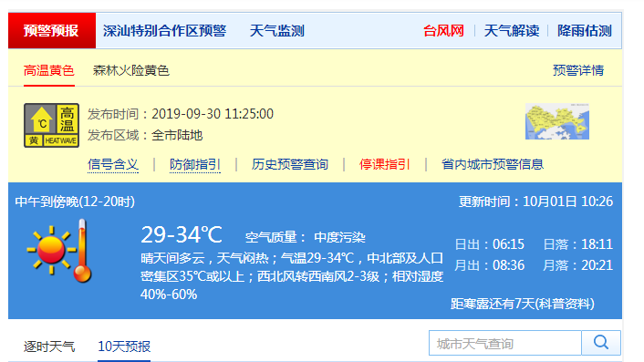Click the magnifier search button
The height and width of the screenshot is (362, 644).
coord(601,343)
